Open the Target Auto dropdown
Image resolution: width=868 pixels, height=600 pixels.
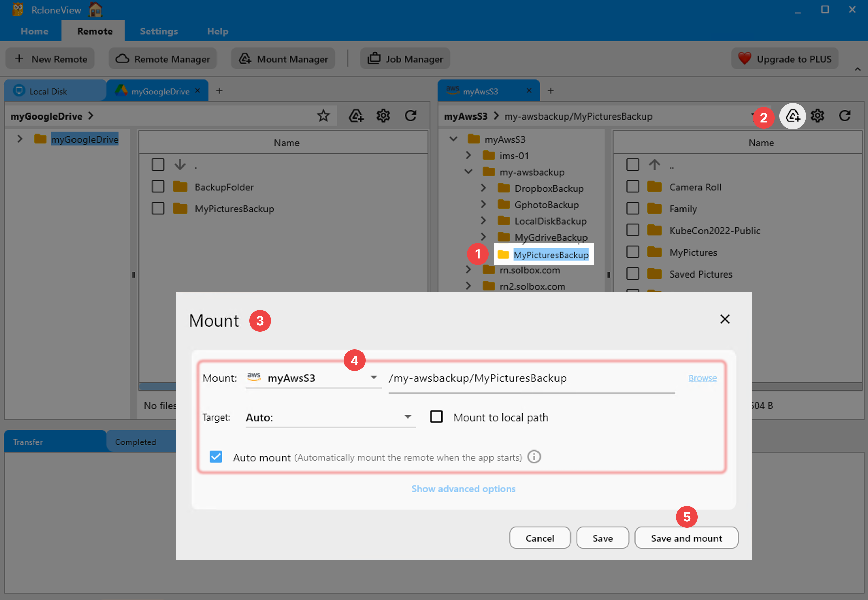coord(407,417)
